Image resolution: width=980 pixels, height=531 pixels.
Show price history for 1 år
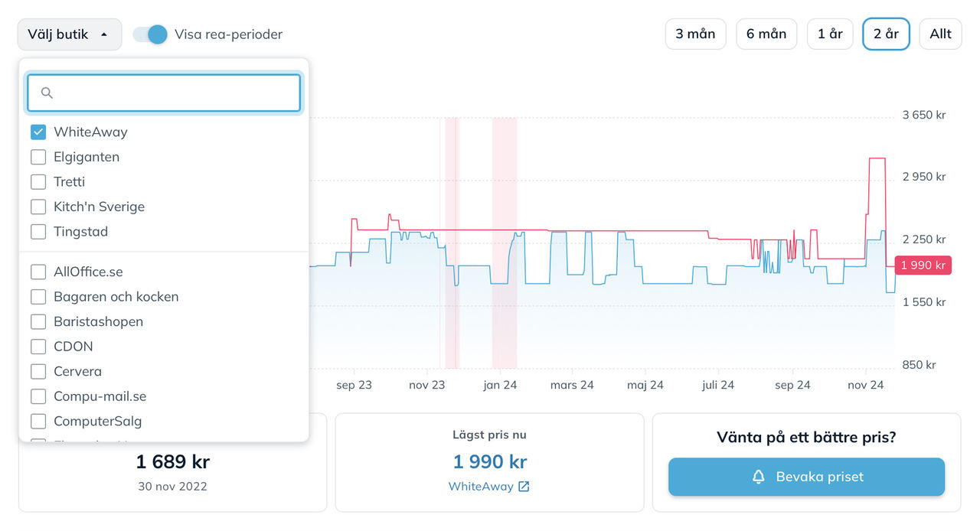click(x=830, y=34)
